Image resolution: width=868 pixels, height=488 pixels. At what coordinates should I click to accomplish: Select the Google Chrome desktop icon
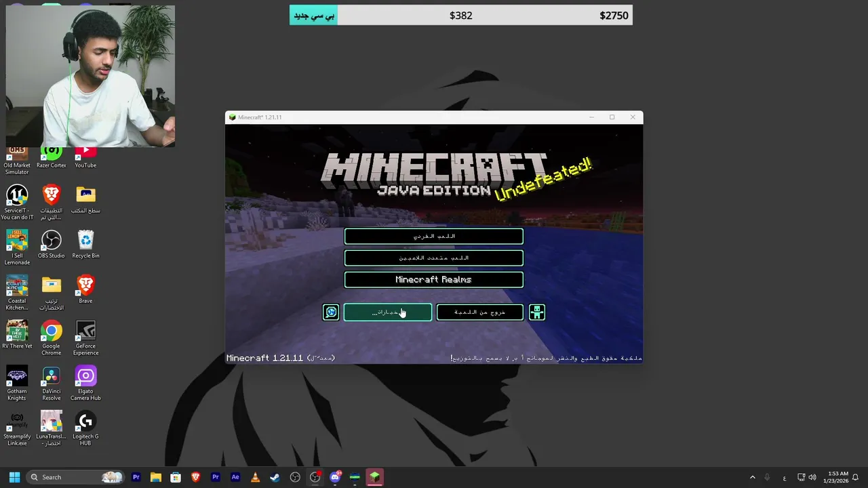coord(52,338)
